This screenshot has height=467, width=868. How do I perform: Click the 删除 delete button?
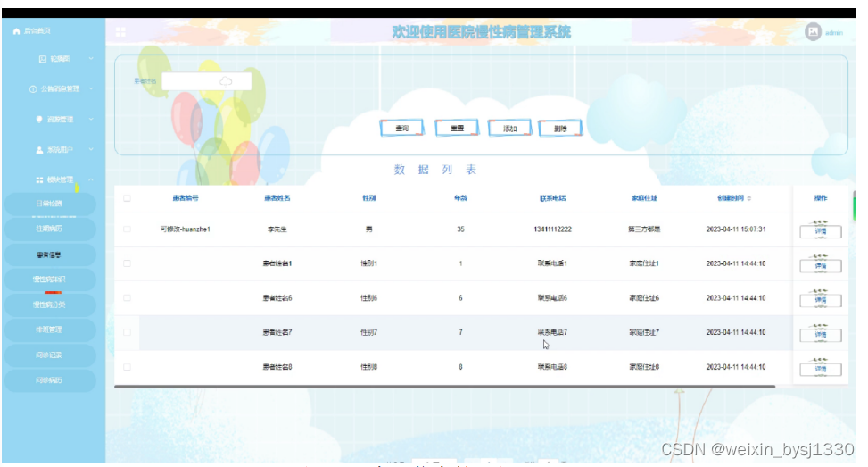[x=560, y=128]
